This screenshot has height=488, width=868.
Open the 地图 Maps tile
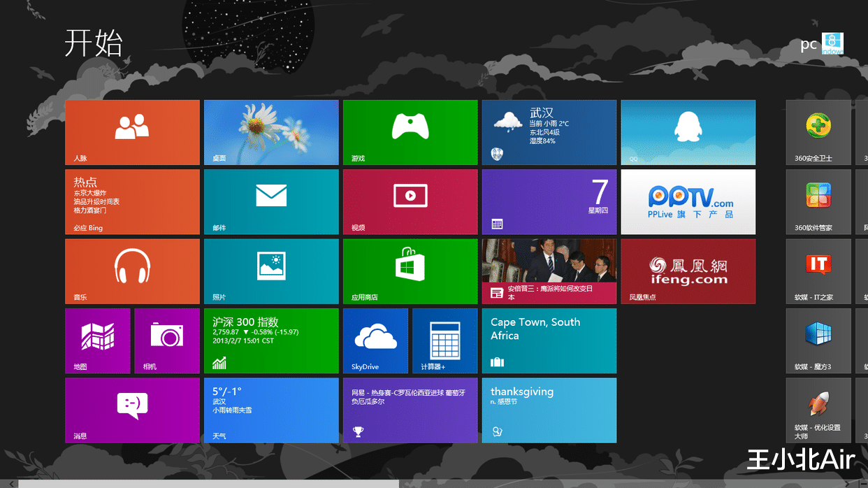98,340
